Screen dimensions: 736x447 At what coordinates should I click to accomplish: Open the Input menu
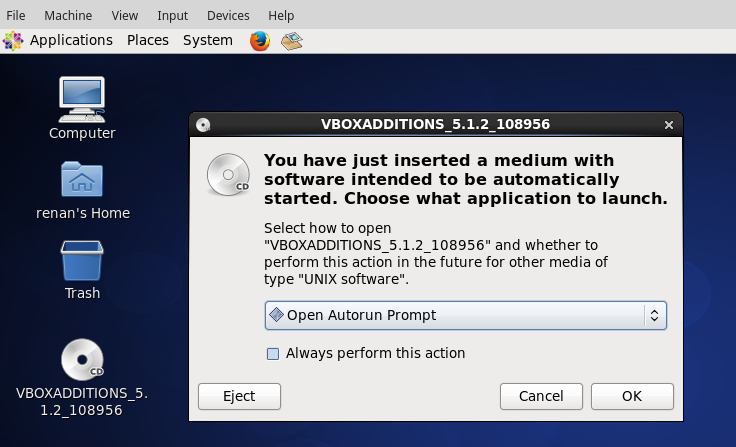coord(172,15)
